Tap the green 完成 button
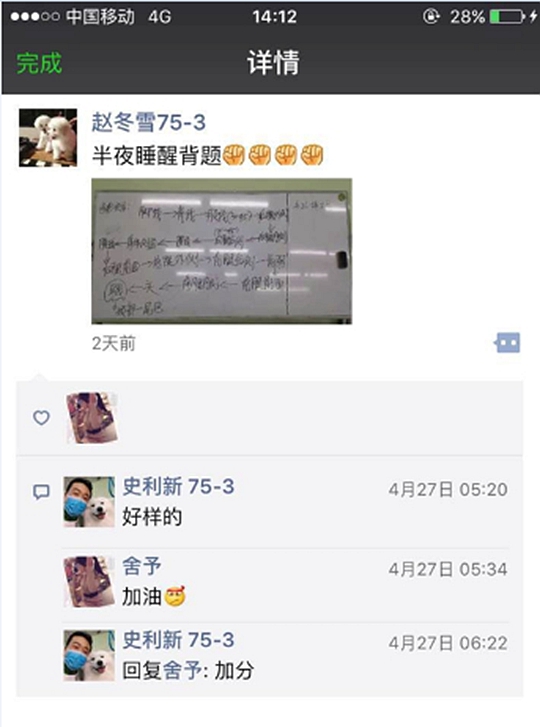The height and width of the screenshot is (727, 540). pos(39,63)
